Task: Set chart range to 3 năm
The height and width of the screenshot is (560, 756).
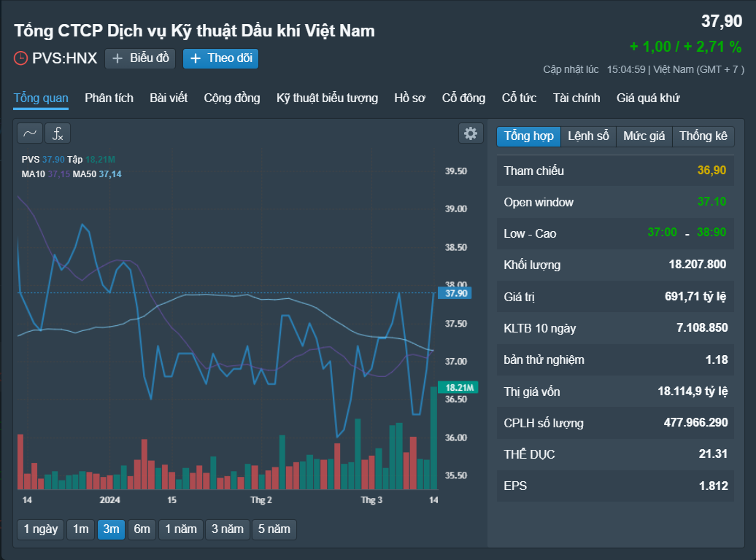Action: [x=228, y=529]
